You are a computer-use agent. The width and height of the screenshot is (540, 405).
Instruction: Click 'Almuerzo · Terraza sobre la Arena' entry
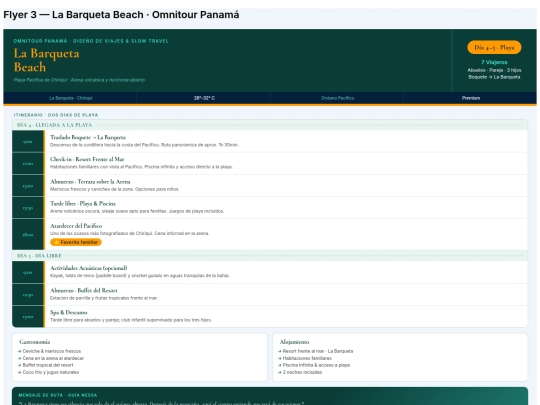(x=90, y=182)
